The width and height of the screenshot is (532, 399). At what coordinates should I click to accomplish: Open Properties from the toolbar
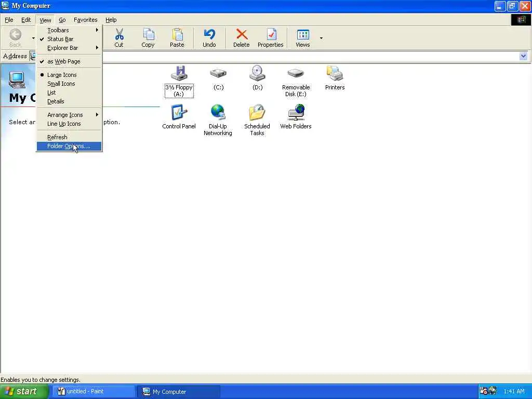(x=270, y=37)
